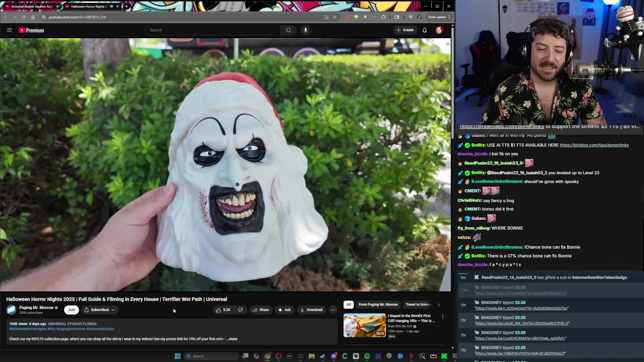Click the youtu.be/LnslErRCkhM tip link
This screenshot has width=644, height=362.
520,338
